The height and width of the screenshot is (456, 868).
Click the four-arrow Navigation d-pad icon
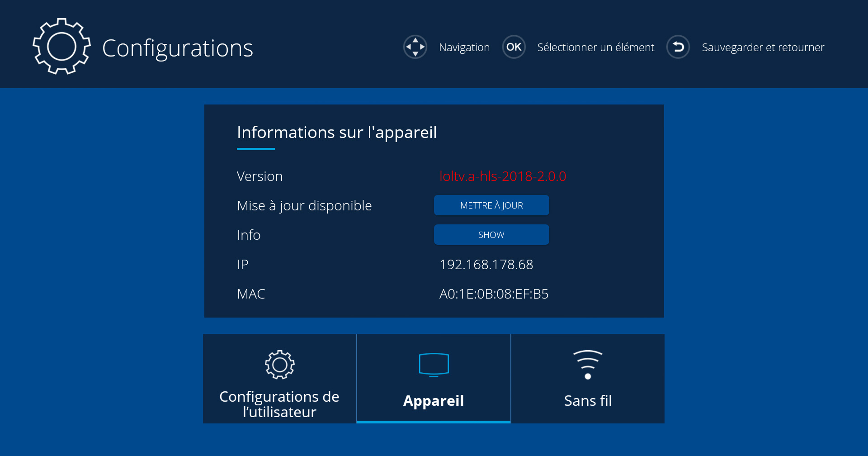click(415, 47)
